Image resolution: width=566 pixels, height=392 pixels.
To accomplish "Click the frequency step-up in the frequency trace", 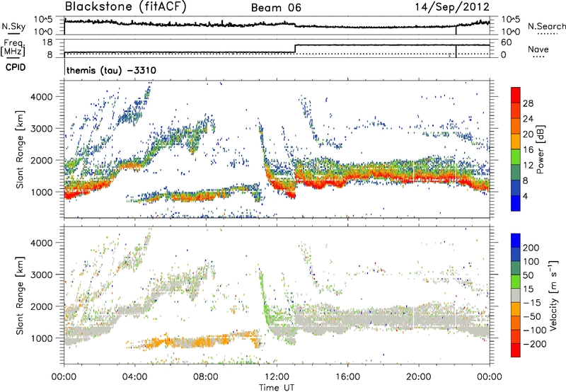I will click(295, 49).
